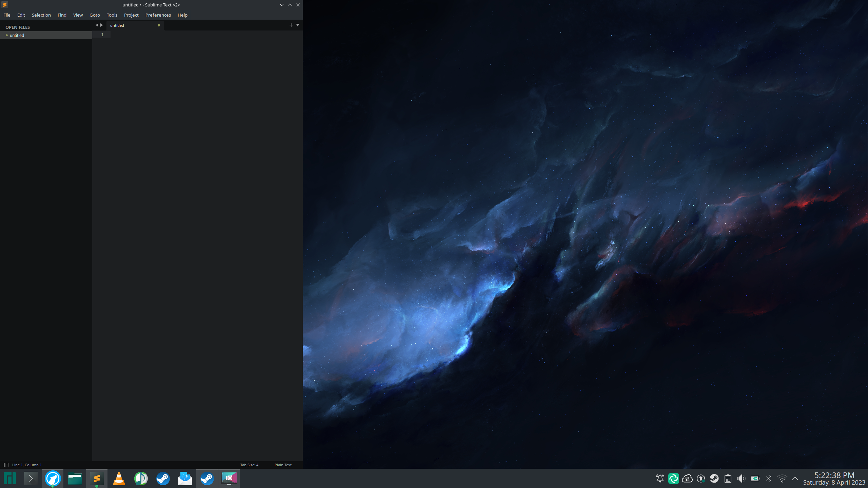Minimize the Sublime Text window
This screenshot has height=488, width=868.
click(281, 5)
